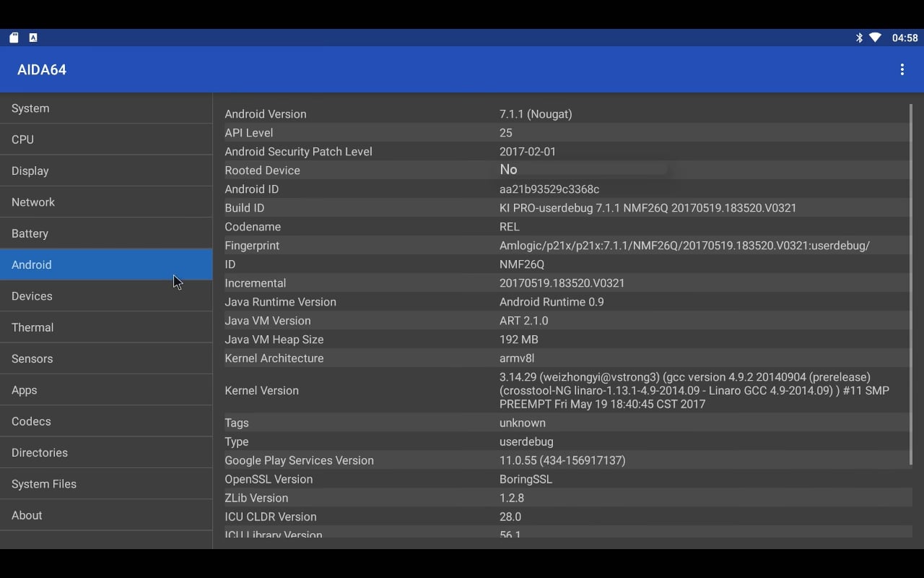The height and width of the screenshot is (578, 924).
Task: Click the AIDA64 app title
Action: [x=42, y=70]
